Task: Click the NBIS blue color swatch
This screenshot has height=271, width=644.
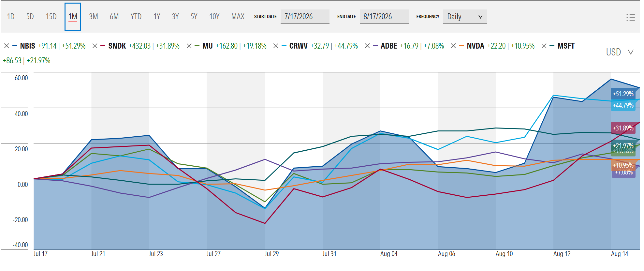Action: click(15, 46)
